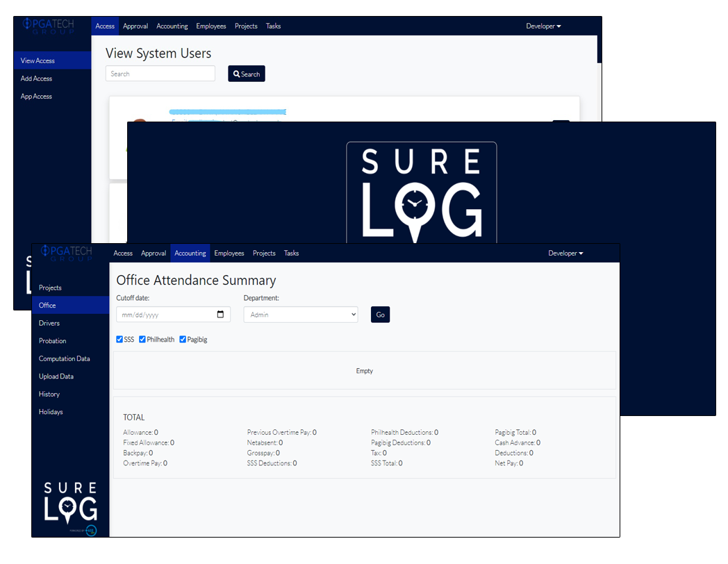
Task: Click the Net Pay: 0 value
Action: (x=509, y=463)
